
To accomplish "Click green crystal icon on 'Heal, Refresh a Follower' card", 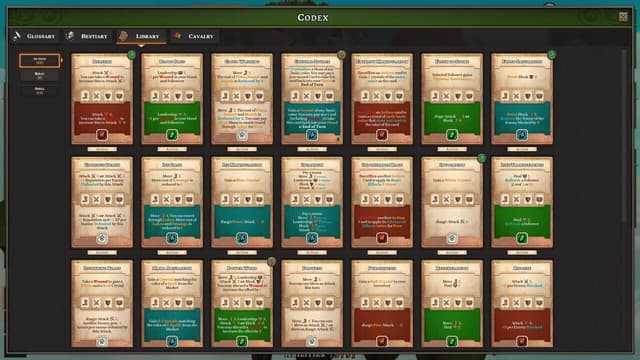I will [522, 238].
